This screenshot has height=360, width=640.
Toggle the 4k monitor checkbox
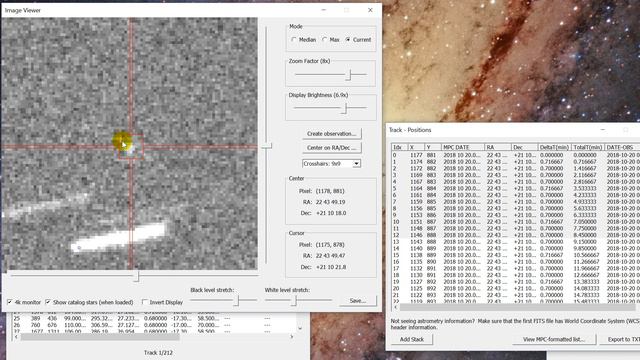click(10, 302)
